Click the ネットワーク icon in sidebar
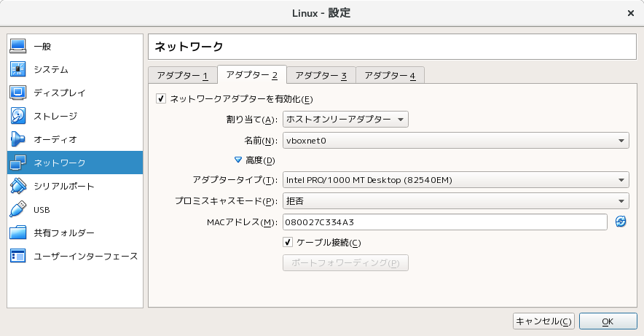 pos(18,163)
